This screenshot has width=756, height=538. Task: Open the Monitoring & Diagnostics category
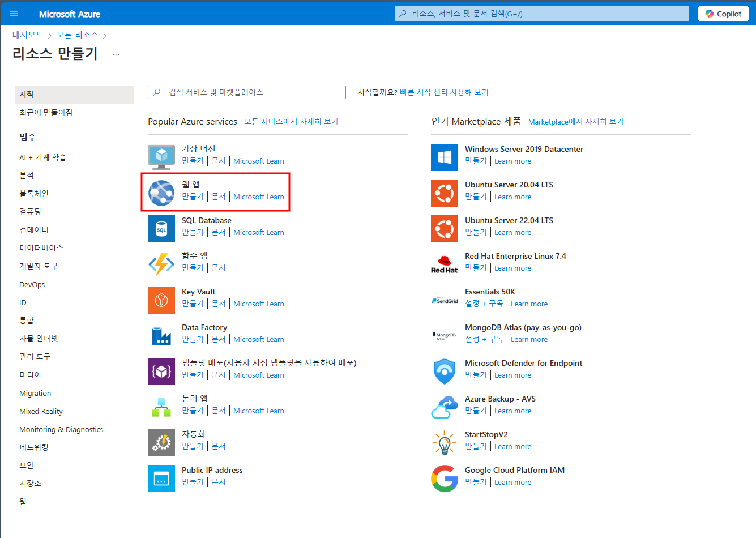[x=61, y=429]
